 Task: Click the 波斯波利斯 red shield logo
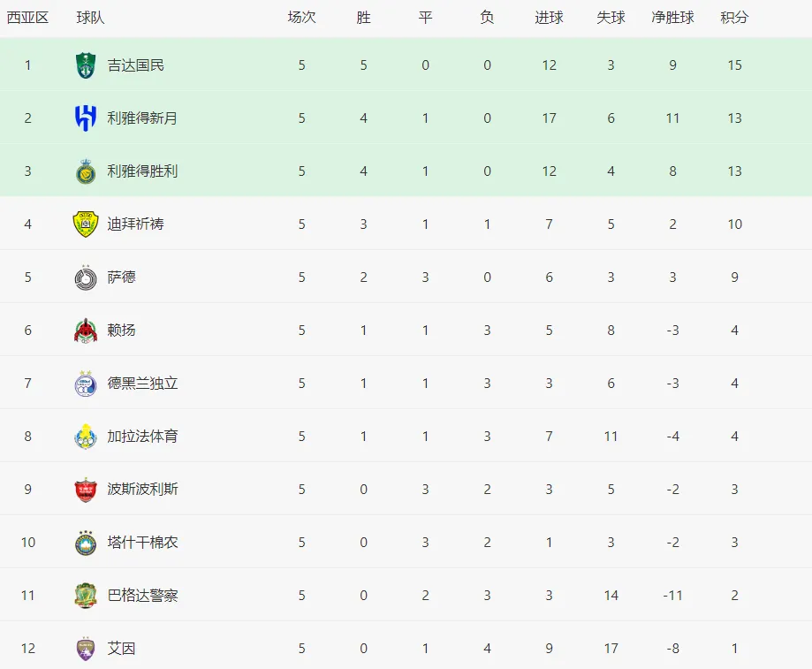pos(86,490)
